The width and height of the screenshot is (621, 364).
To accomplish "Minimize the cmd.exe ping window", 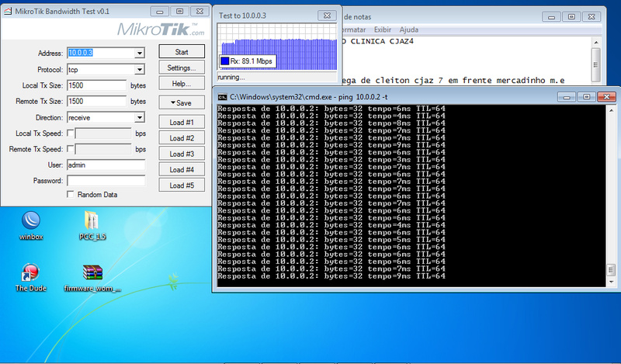I will tap(567, 97).
